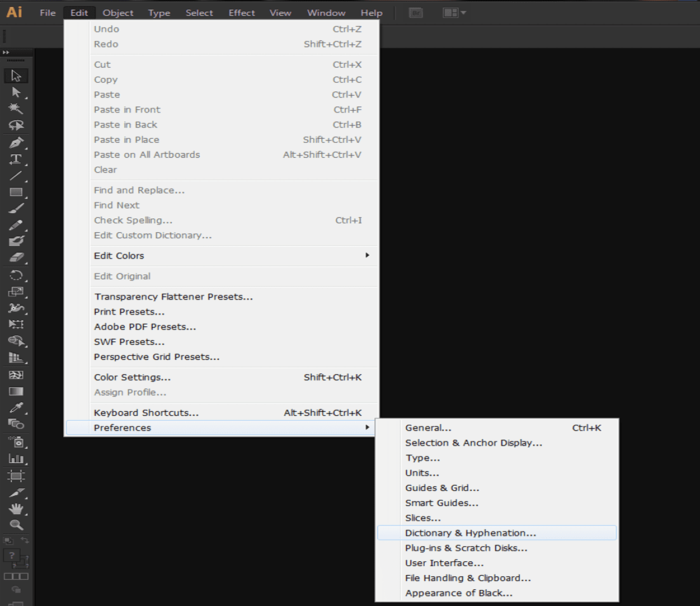The image size is (700, 606).
Task: Select the Pen tool
Action: 16,143
